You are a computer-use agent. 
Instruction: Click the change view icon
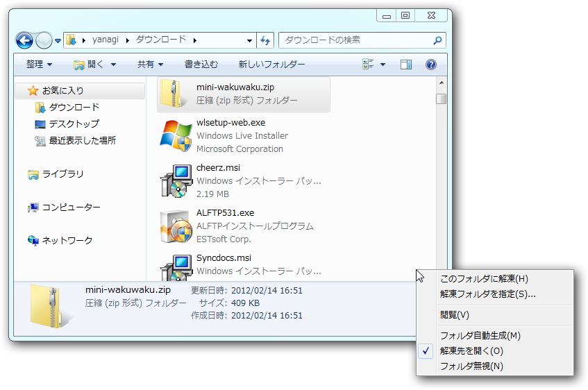(368, 64)
